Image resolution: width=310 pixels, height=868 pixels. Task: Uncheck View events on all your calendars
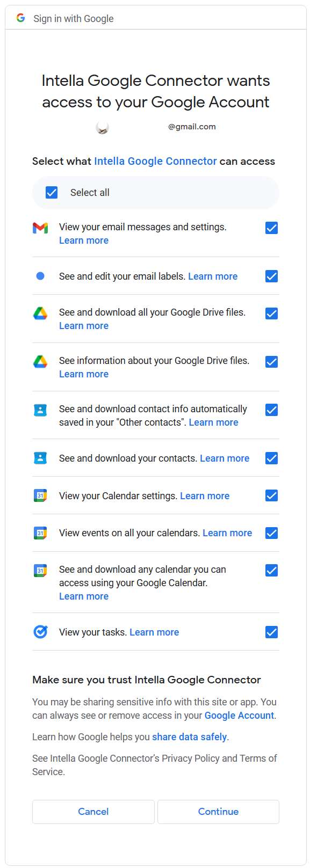pyautogui.click(x=272, y=533)
